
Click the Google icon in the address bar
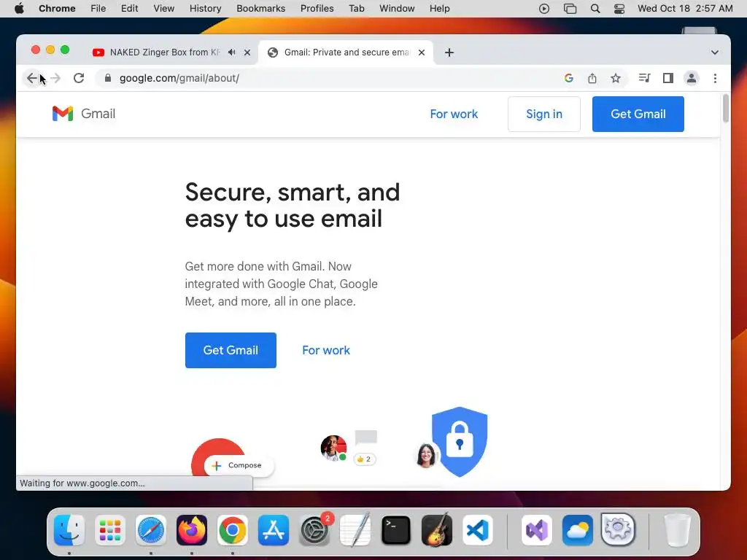[x=568, y=78]
